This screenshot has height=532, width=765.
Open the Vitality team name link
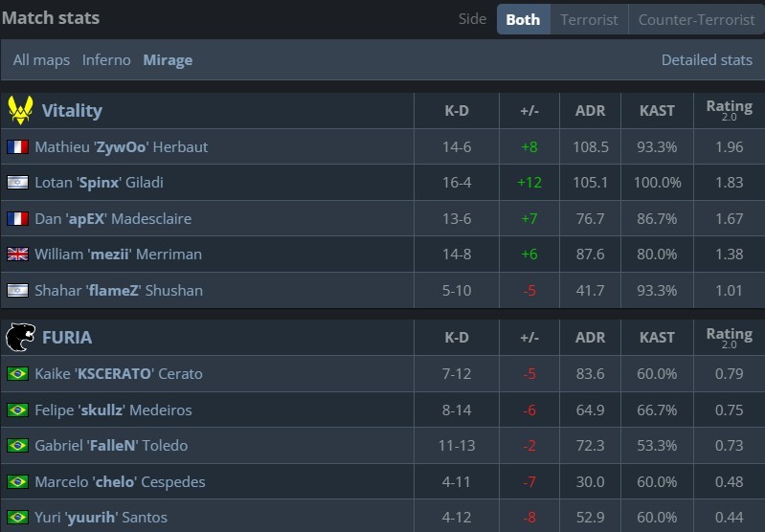click(72, 110)
